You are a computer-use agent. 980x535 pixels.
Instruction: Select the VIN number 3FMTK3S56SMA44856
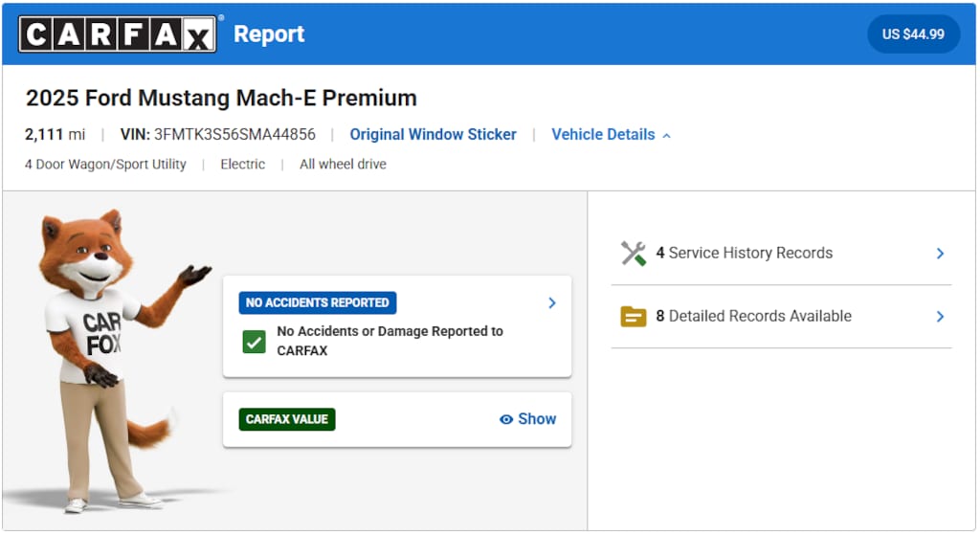(x=234, y=134)
